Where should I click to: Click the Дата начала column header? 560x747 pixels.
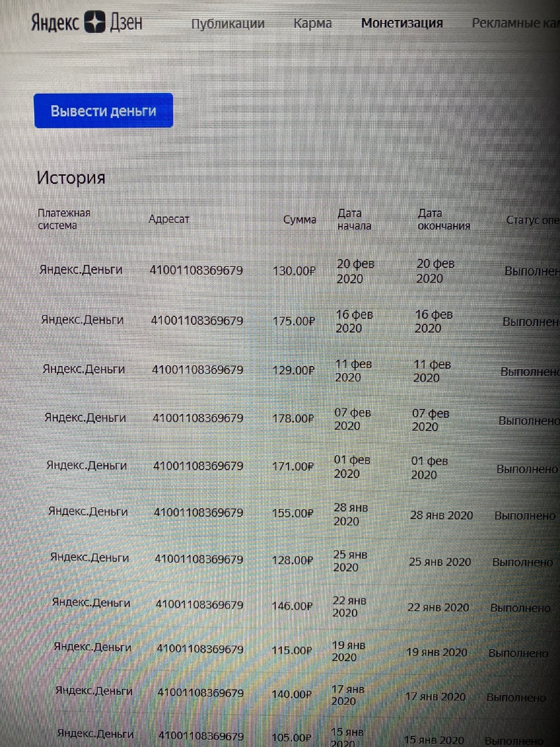pyautogui.click(x=354, y=220)
